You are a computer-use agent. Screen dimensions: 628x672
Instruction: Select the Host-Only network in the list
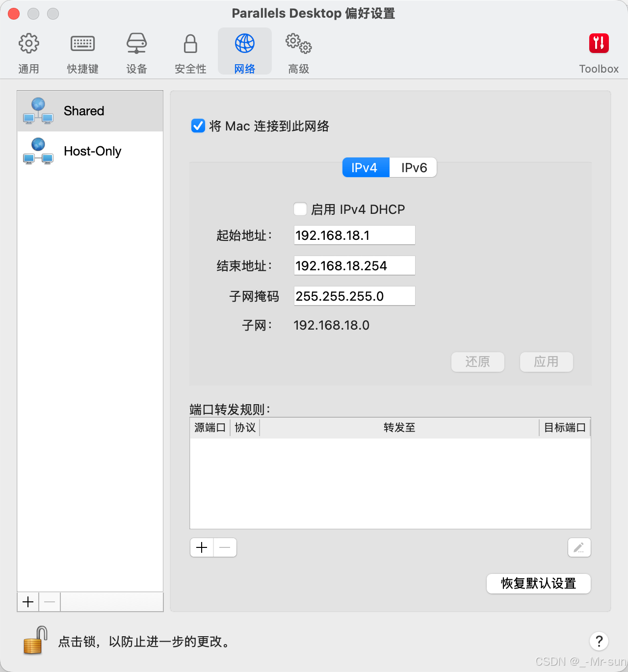point(90,151)
